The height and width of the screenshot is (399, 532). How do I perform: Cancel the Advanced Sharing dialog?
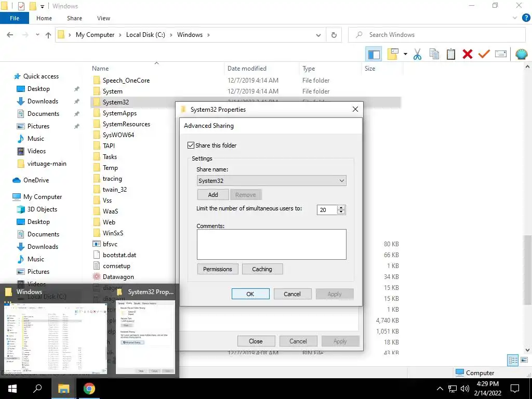coord(292,294)
